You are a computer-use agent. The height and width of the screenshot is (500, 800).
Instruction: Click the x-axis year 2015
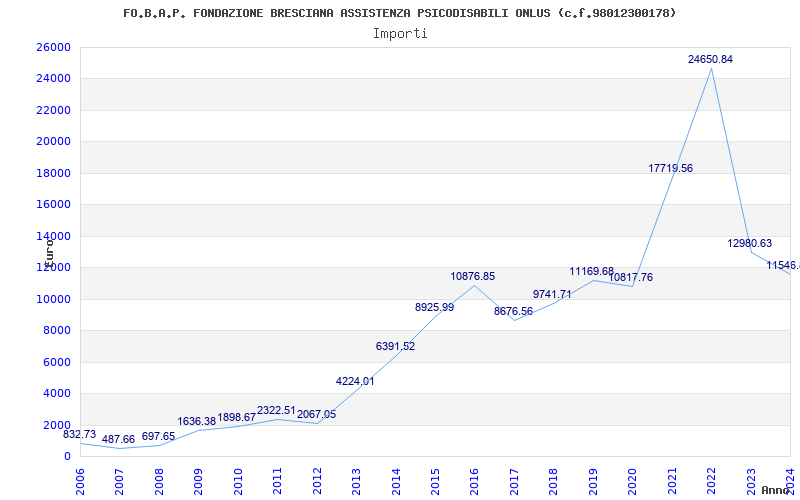click(435, 480)
